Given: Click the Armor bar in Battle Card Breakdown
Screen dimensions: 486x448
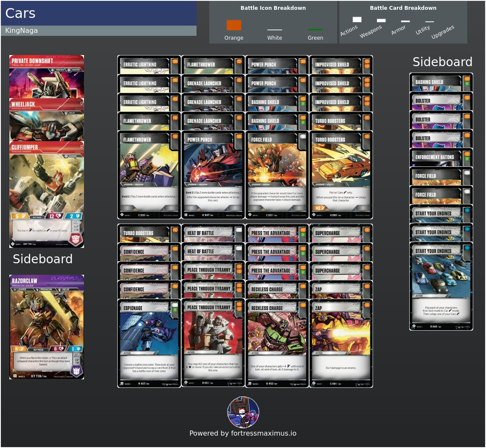Looking at the screenshot, I should tap(405, 21).
